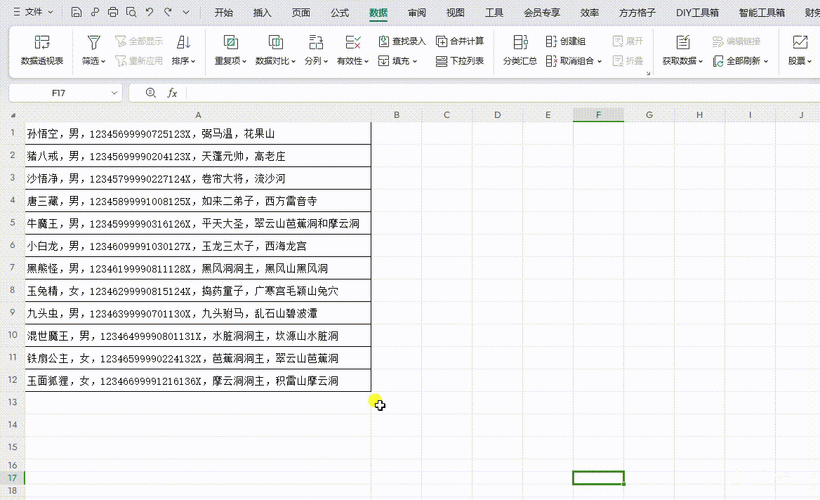Open the 工具 tab
This screenshot has height=500, width=820.
[494, 13]
